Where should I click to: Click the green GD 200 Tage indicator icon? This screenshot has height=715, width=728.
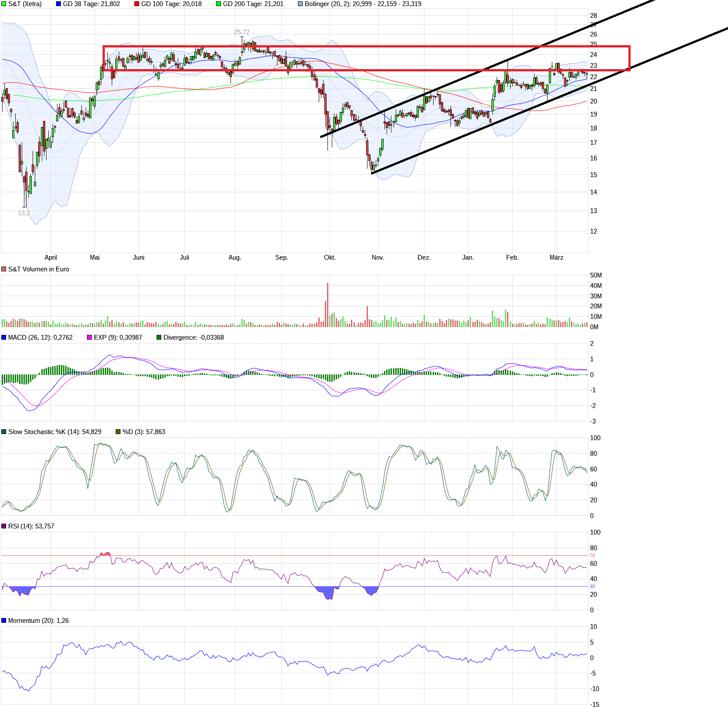pyautogui.click(x=218, y=4)
